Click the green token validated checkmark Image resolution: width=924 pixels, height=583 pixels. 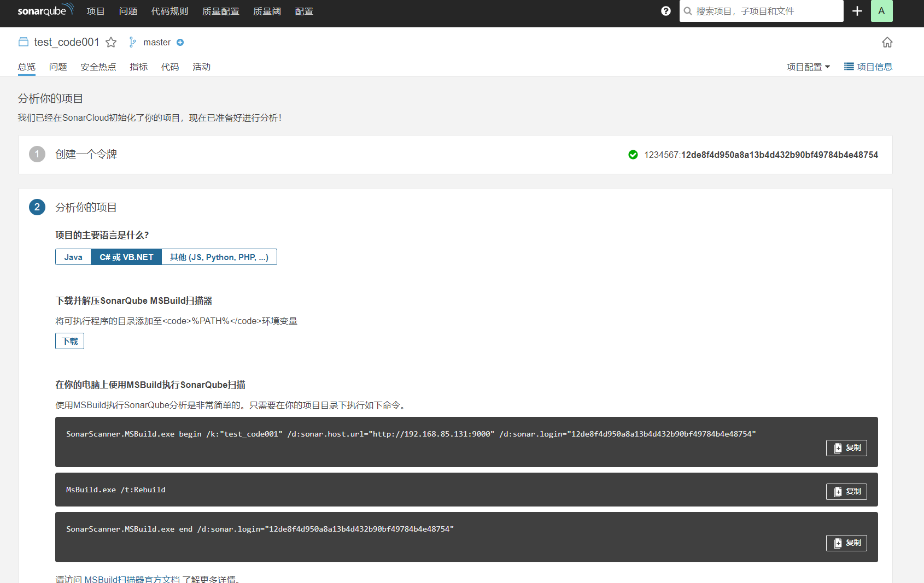click(633, 155)
